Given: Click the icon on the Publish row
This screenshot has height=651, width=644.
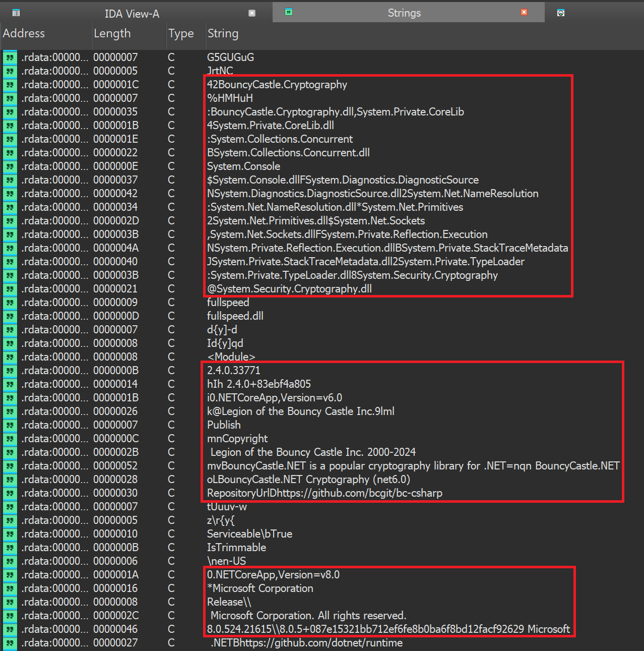Looking at the screenshot, I should coord(10,425).
